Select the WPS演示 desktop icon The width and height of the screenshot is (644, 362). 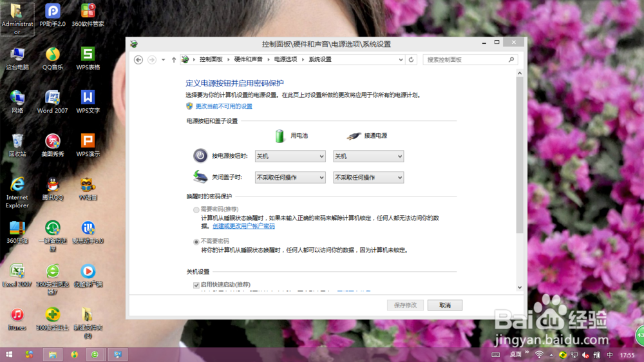[x=88, y=145]
